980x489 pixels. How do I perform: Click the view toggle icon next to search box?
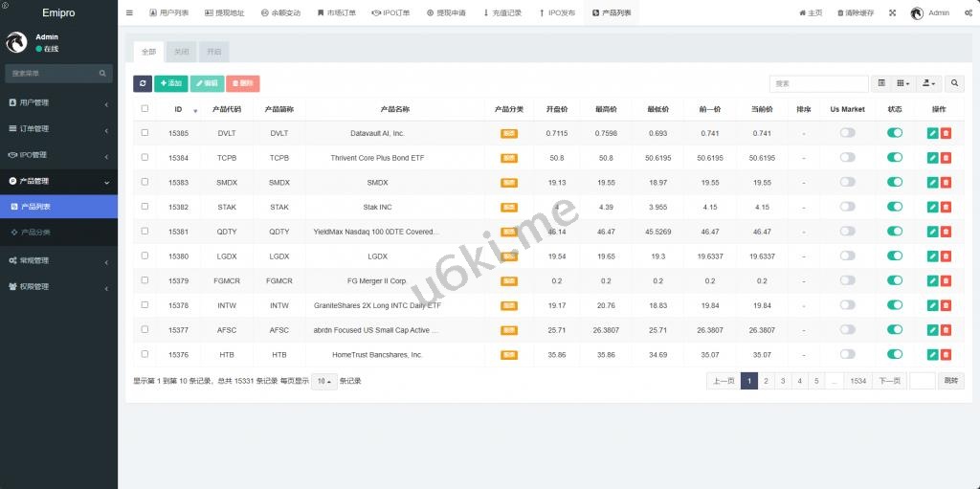pyautogui.click(x=882, y=84)
